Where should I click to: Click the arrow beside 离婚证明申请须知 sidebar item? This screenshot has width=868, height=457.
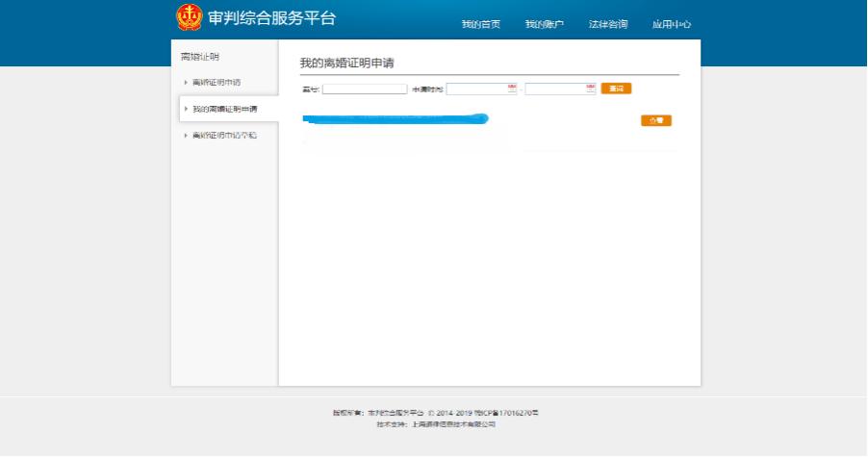click(186, 136)
